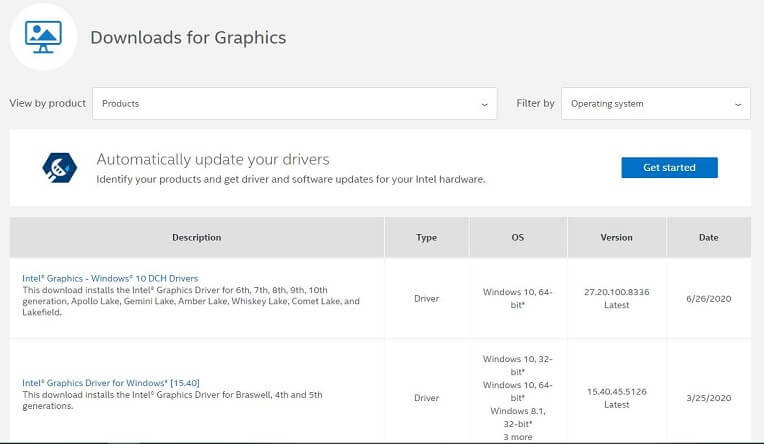Open Intel Graphics Windows 10 DCH Drivers link
The image size is (764, 444).
[110, 278]
